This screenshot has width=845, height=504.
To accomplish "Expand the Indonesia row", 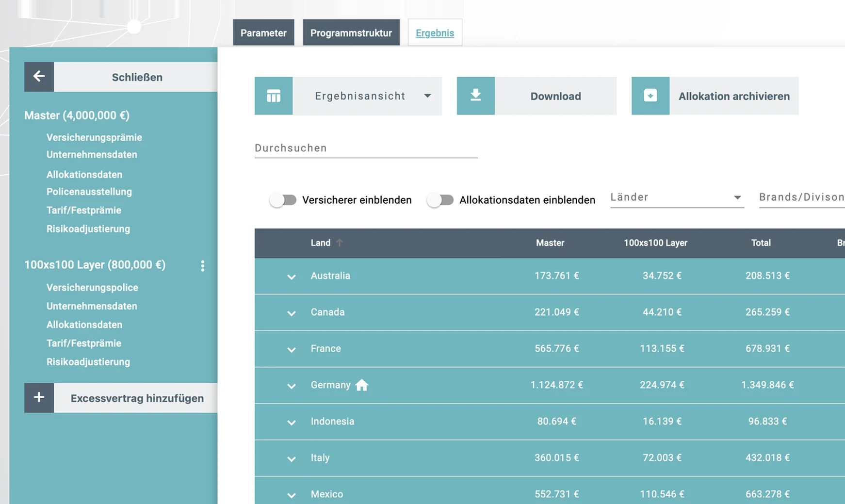I will [291, 422].
